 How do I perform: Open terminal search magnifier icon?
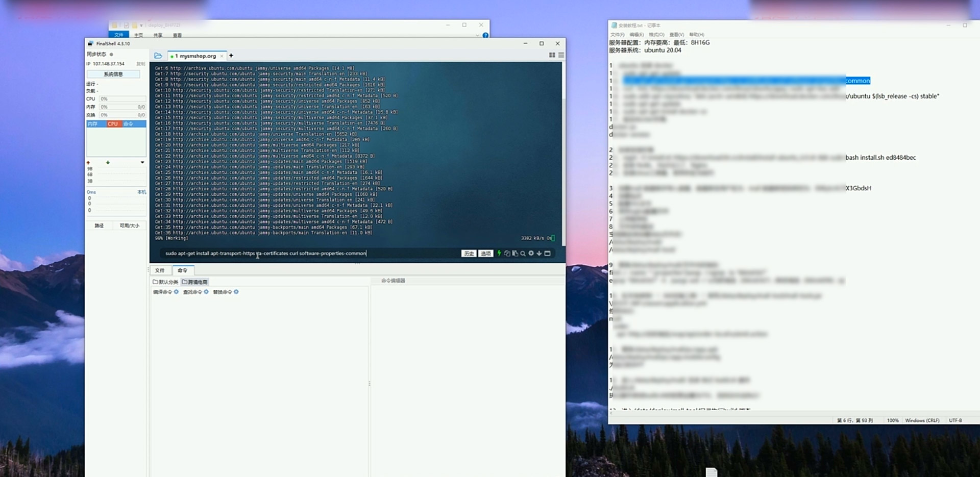tap(523, 254)
